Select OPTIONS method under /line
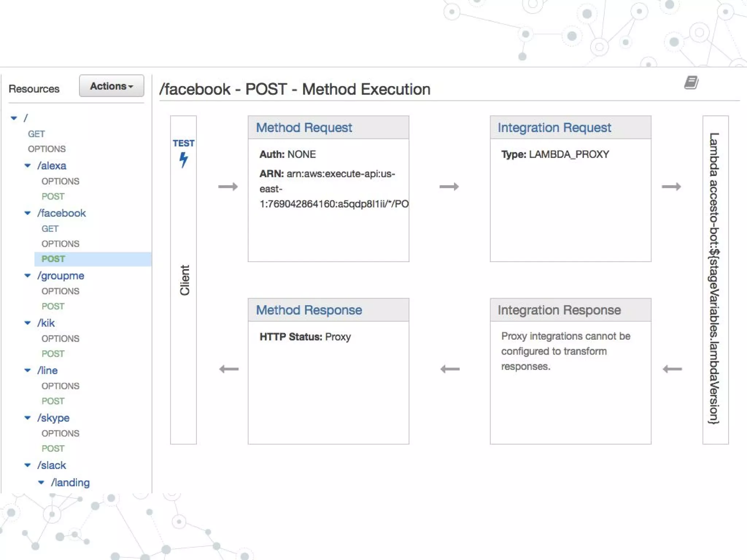This screenshot has height=560, width=747. pos(60,386)
